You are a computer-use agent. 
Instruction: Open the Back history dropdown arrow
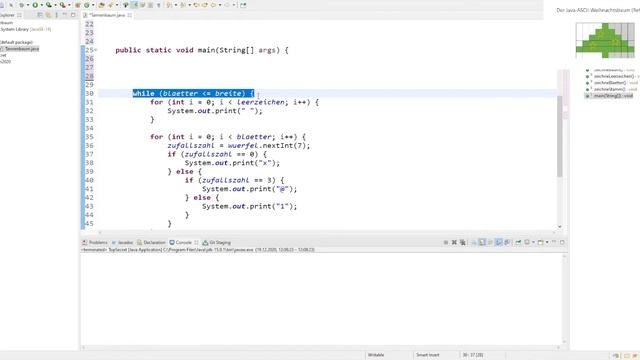tap(220, 5)
